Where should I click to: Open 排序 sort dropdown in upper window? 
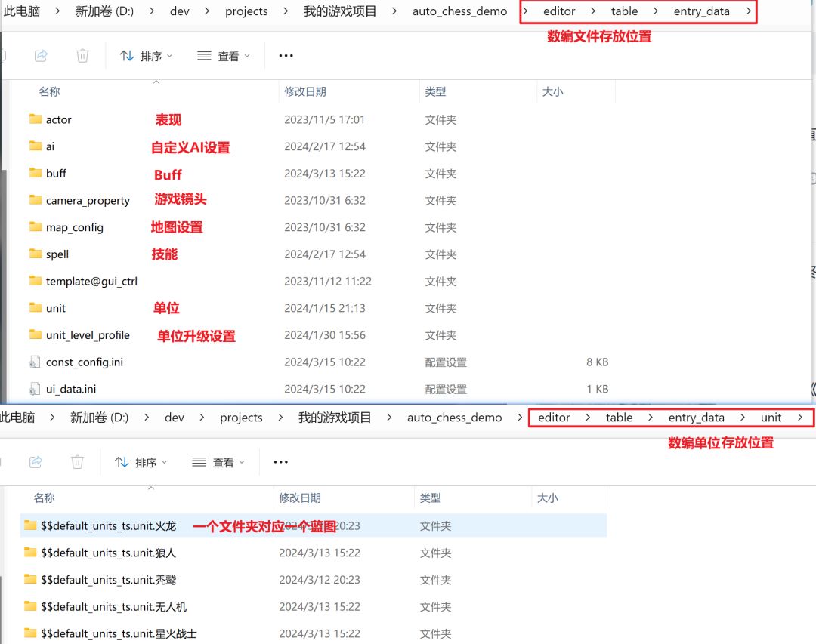coord(147,56)
